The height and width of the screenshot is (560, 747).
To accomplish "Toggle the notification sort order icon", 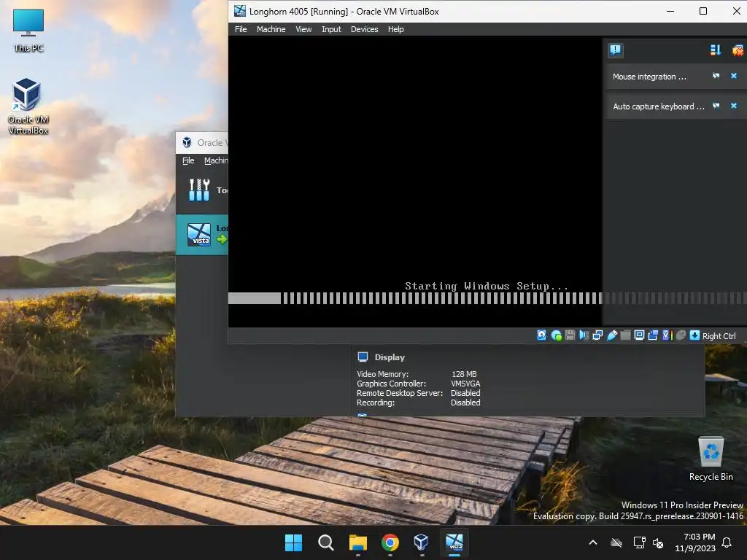I will (715, 50).
